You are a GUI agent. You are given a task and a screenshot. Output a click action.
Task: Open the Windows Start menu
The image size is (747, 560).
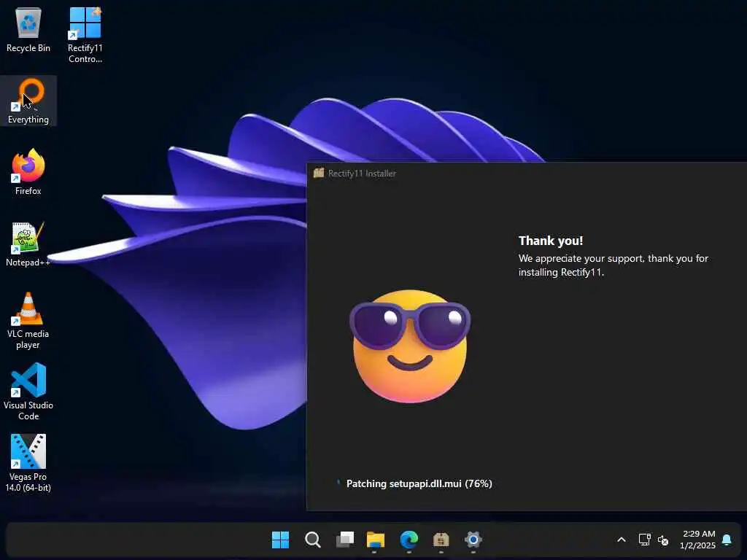click(x=280, y=540)
